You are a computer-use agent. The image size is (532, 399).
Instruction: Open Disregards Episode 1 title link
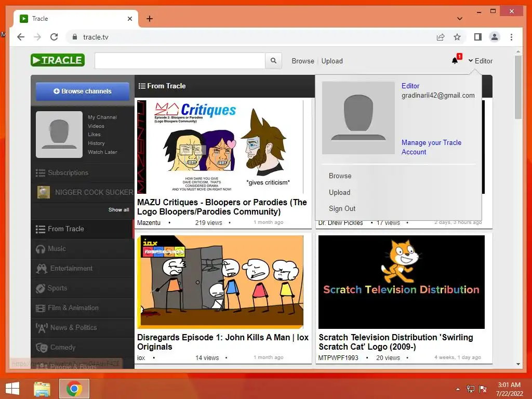222,342
